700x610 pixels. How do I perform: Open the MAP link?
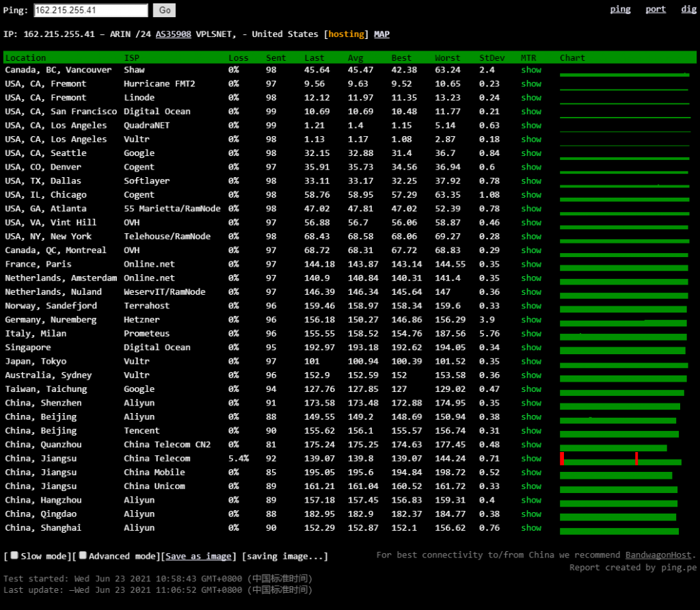381,34
